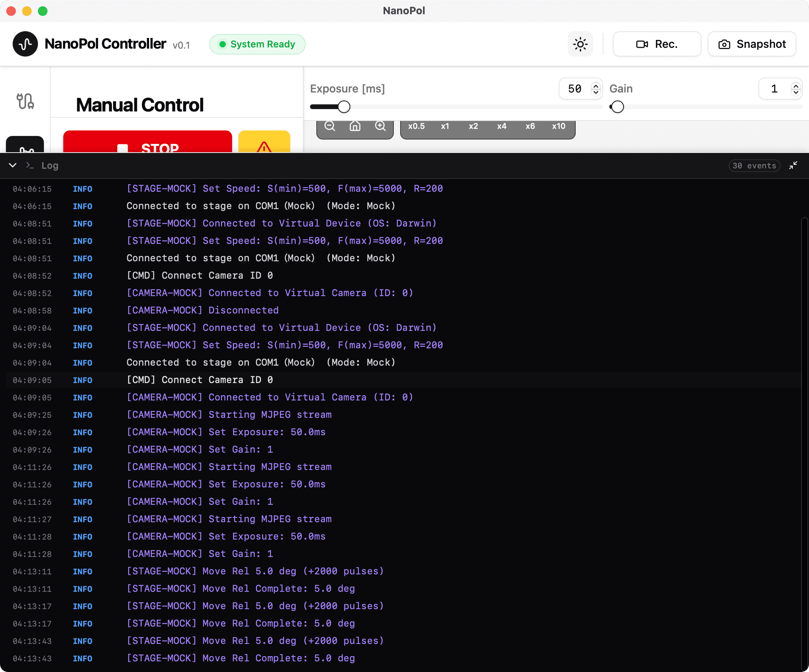Minimize the log panel with shrink icon

click(x=793, y=166)
